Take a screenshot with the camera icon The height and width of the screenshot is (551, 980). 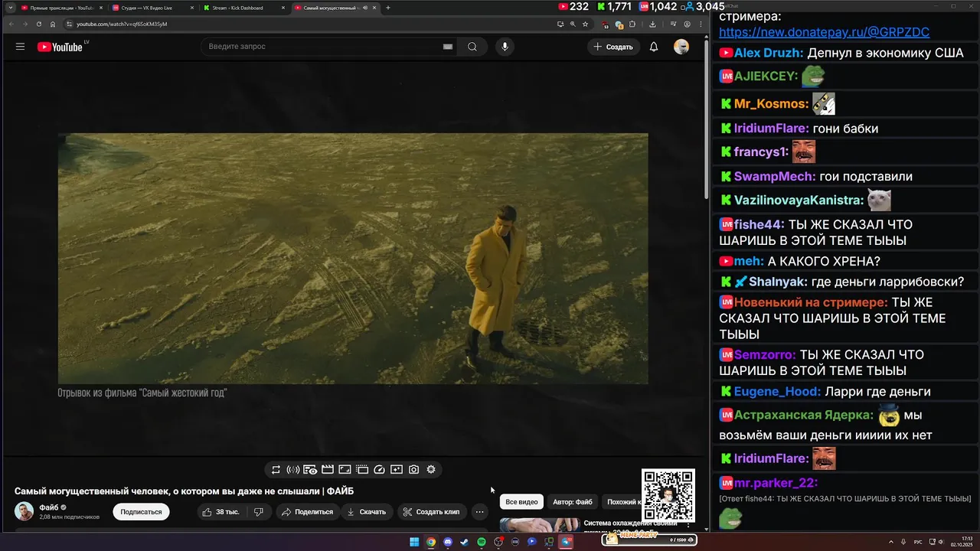click(413, 470)
